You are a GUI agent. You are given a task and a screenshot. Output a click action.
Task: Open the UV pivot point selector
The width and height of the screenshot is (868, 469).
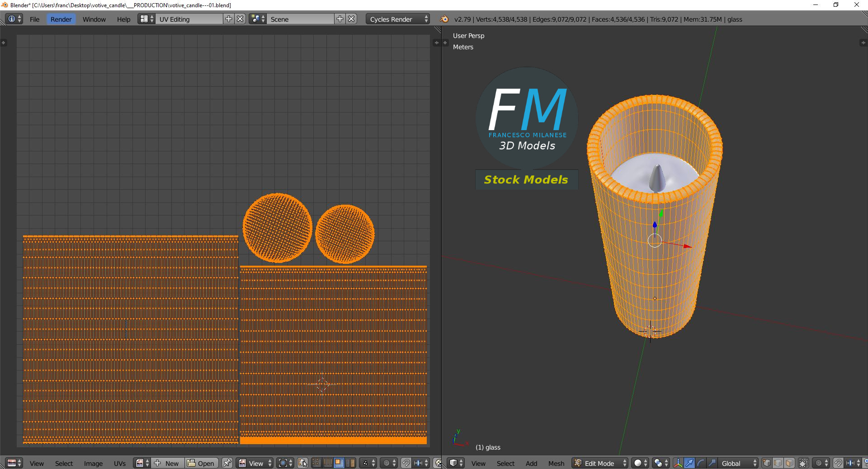(x=286, y=463)
